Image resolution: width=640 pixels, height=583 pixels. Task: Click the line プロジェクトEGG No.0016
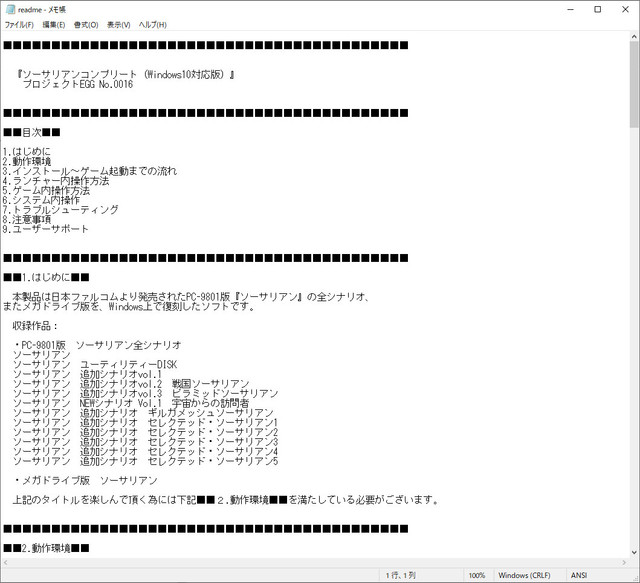[x=78, y=85]
